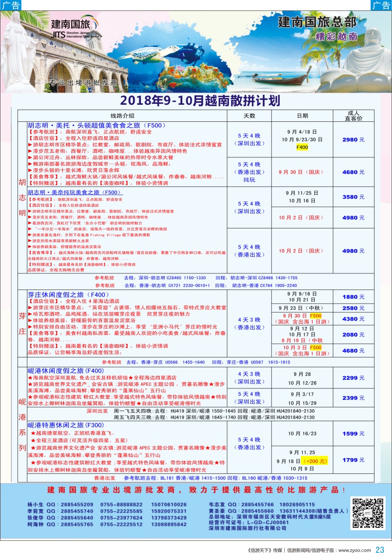The width and height of the screenshot is (392, 553).
Task: Click the 9月23日(中秋) date cell
Action: pos(302,308)
